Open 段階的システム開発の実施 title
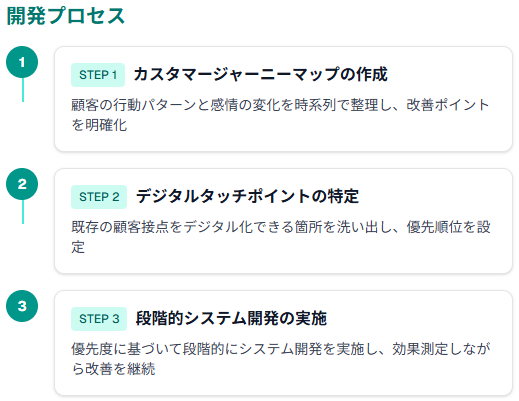The width and height of the screenshot is (519, 401). (231, 318)
